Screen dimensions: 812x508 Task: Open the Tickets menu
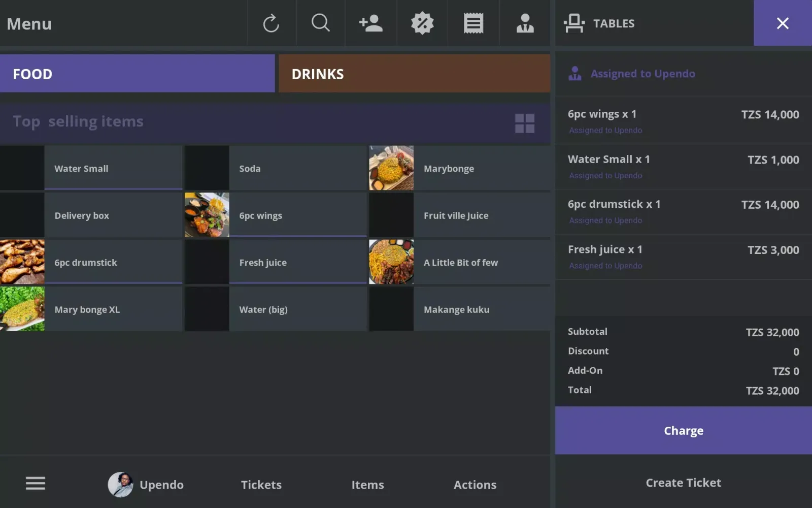coord(261,485)
